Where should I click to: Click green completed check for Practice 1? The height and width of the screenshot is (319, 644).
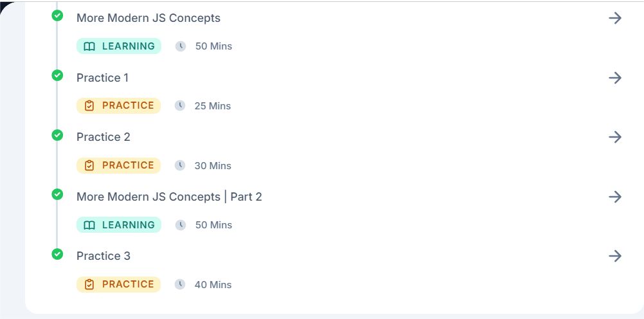point(57,75)
